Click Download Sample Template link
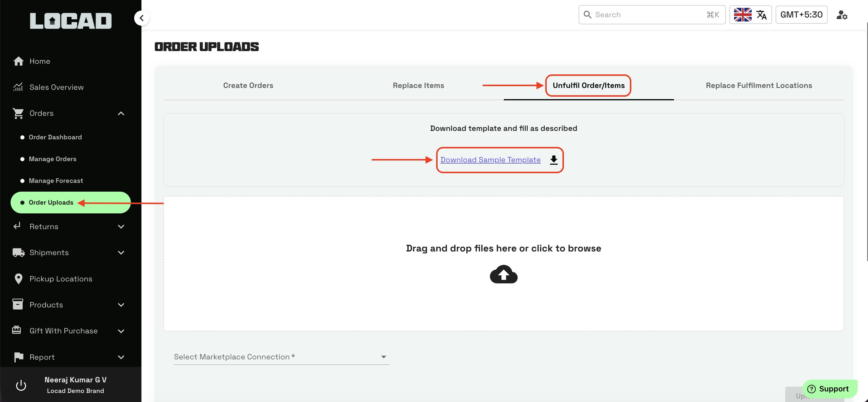 coord(490,160)
